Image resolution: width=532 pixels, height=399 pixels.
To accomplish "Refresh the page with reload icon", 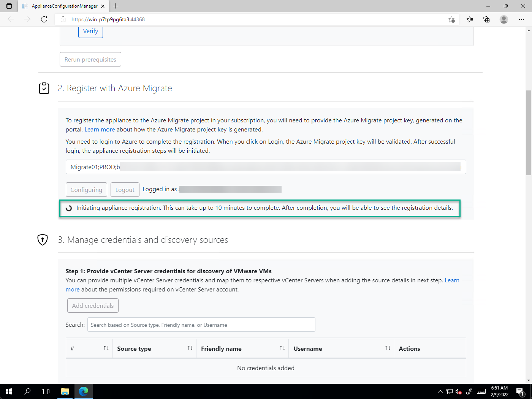I will (44, 19).
